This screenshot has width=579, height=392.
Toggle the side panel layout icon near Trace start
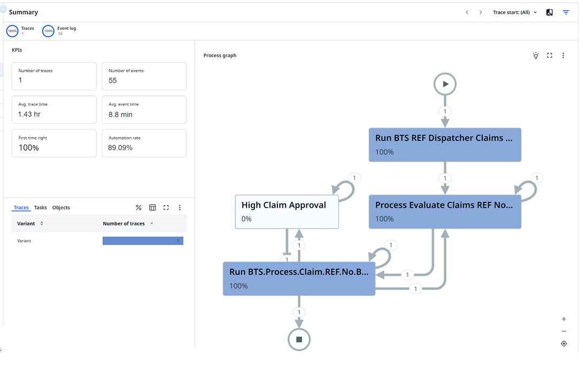pyautogui.click(x=549, y=12)
